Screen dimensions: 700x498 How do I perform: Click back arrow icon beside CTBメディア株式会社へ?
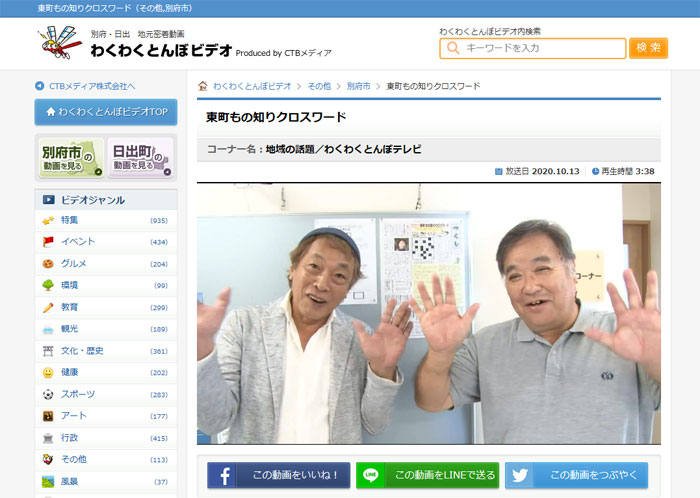click(x=39, y=86)
